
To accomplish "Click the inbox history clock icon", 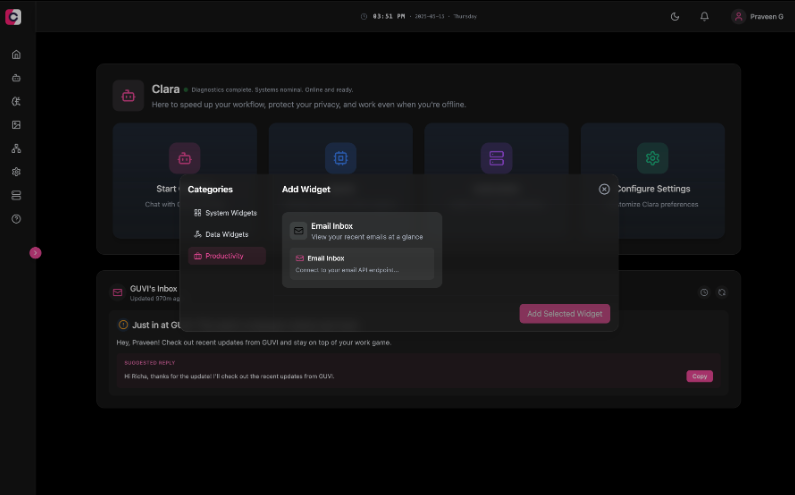I will (704, 293).
